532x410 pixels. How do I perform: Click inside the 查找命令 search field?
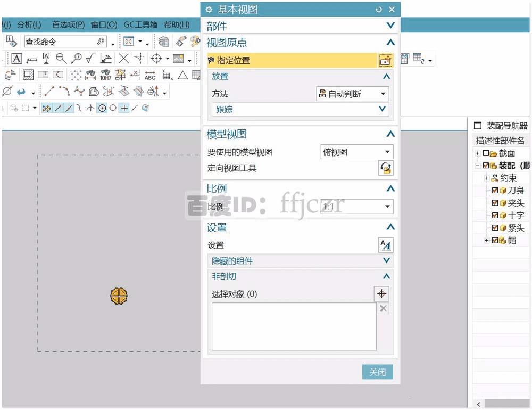tap(59, 41)
